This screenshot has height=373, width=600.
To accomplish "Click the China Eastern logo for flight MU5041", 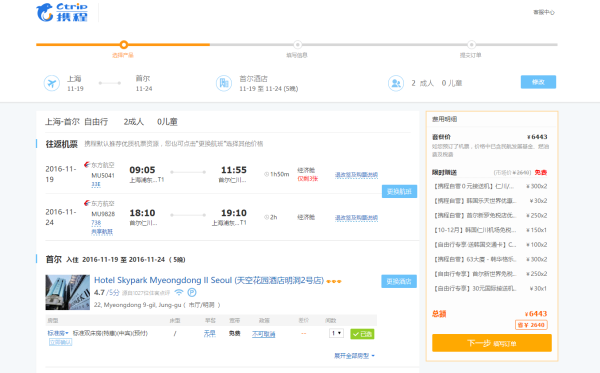I will pyautogui.click(x=87, y=165).
